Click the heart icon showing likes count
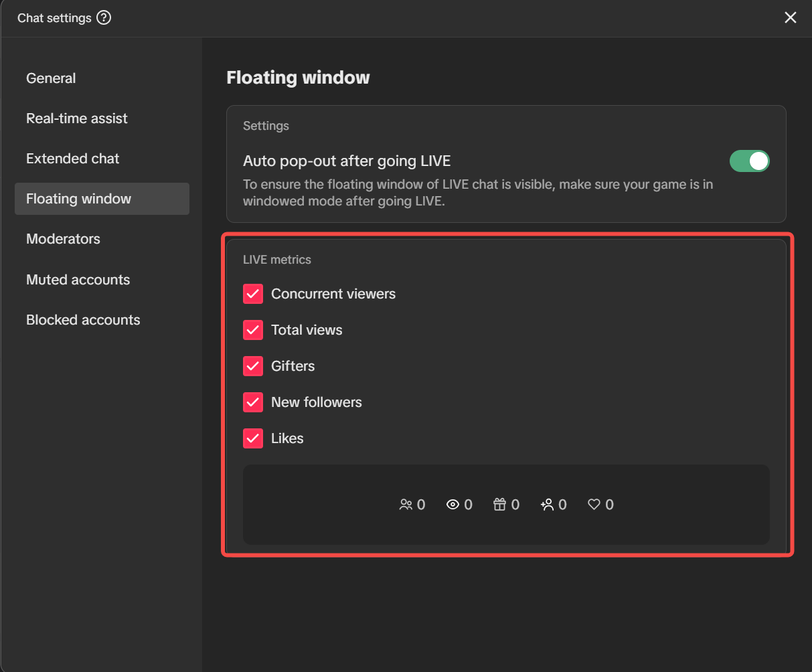This screenshot has height=672, width=812. [x=596, y=504]
